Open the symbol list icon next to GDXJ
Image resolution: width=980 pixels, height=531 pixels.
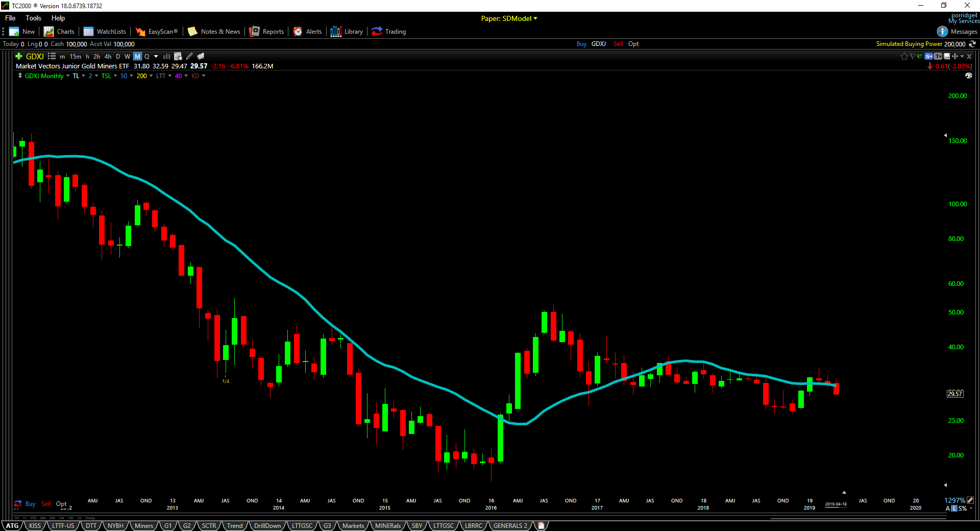pyautogui.click(x=52, y=56)
